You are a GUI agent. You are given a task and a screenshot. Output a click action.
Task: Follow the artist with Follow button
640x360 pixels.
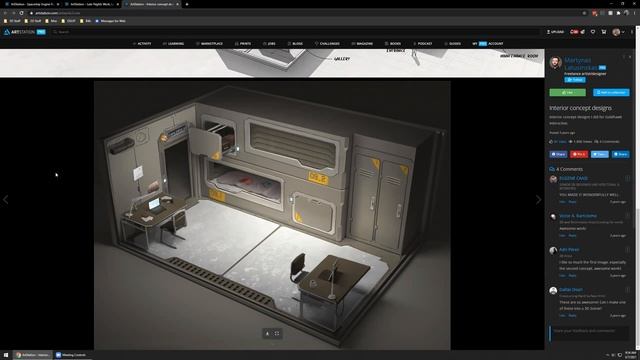click(x=575, y=80)
